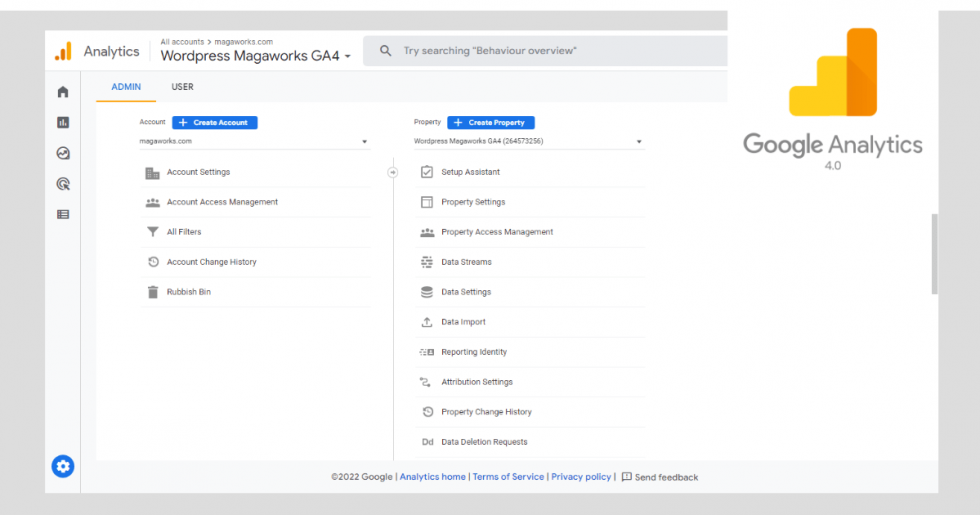Switch to the ADMIN tab

pyautogui.click(x=126, y=87)
